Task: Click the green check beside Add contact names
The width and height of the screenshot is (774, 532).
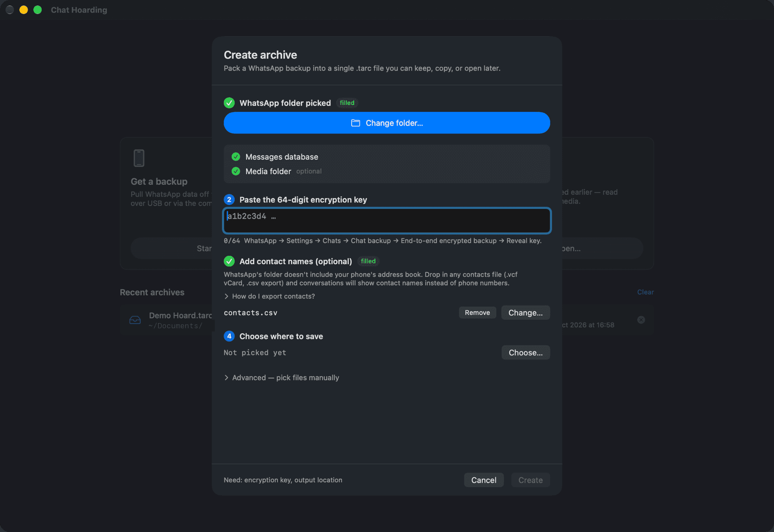Action: coord(229,261)
